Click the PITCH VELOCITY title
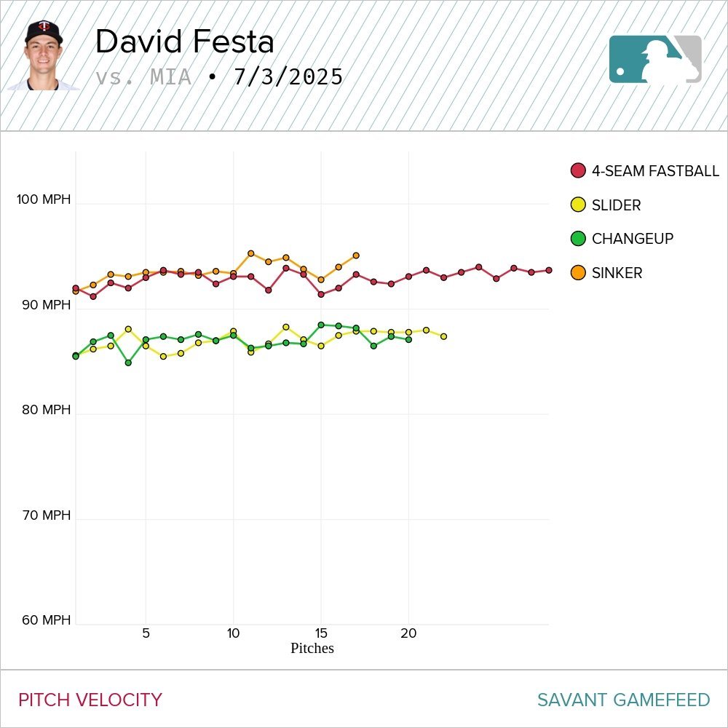728x728 pixels. coord(90,700)
